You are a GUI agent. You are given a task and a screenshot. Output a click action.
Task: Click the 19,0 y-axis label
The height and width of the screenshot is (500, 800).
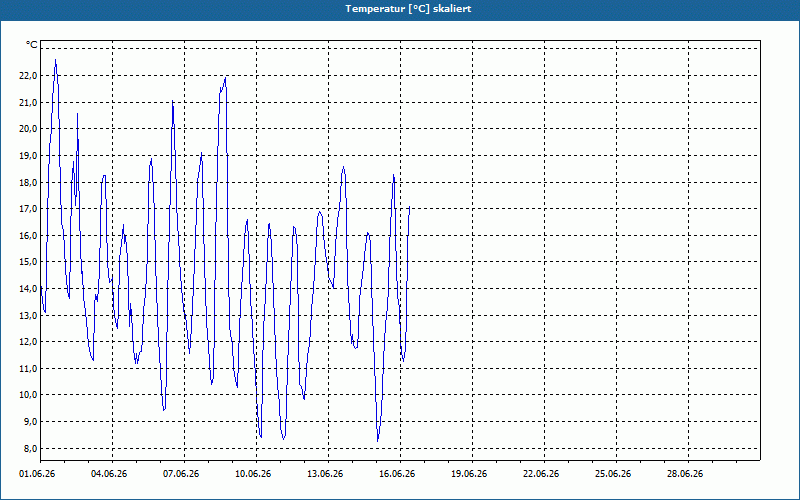coord(28,156)
